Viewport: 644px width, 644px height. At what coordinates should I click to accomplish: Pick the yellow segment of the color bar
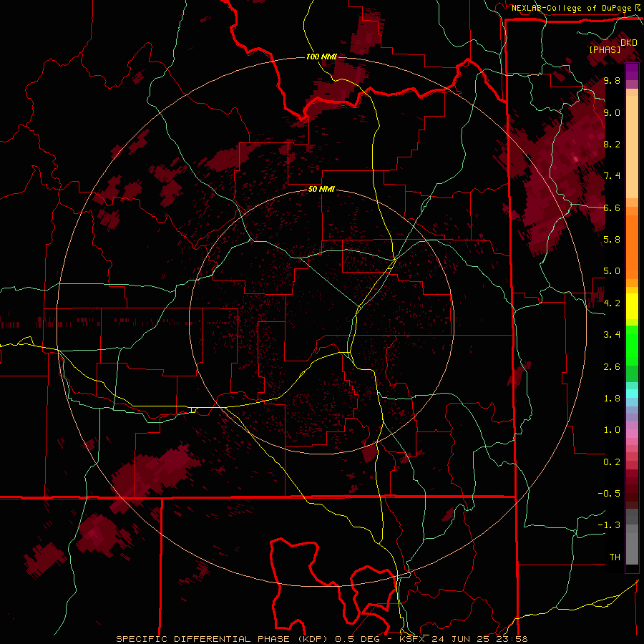pyautogui.click(x=632, y=306)
